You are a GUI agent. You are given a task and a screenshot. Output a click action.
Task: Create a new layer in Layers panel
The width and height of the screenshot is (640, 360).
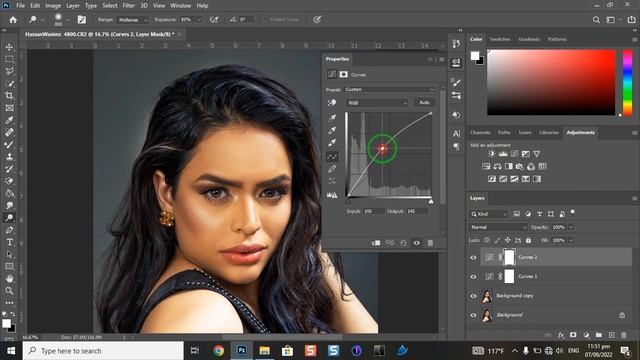click(611, 335)
